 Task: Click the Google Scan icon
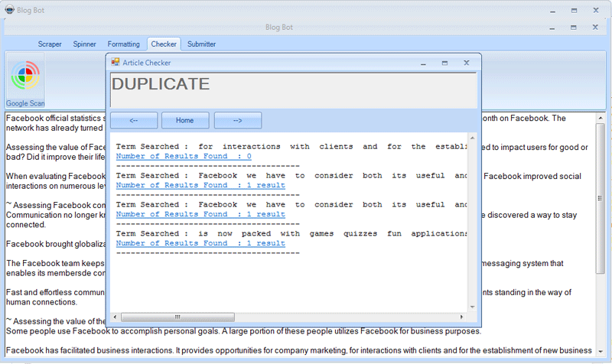pos(25,78)
